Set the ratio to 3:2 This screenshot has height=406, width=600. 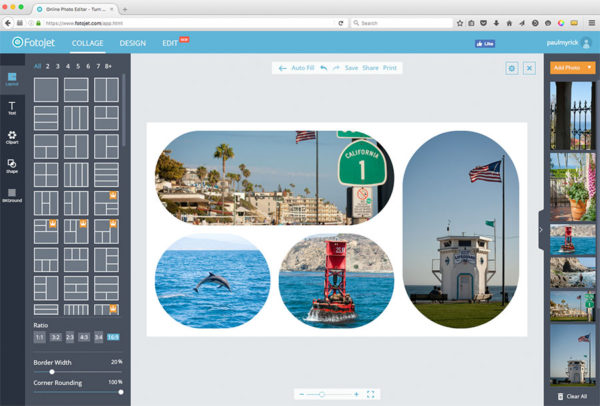coord(55,337)
